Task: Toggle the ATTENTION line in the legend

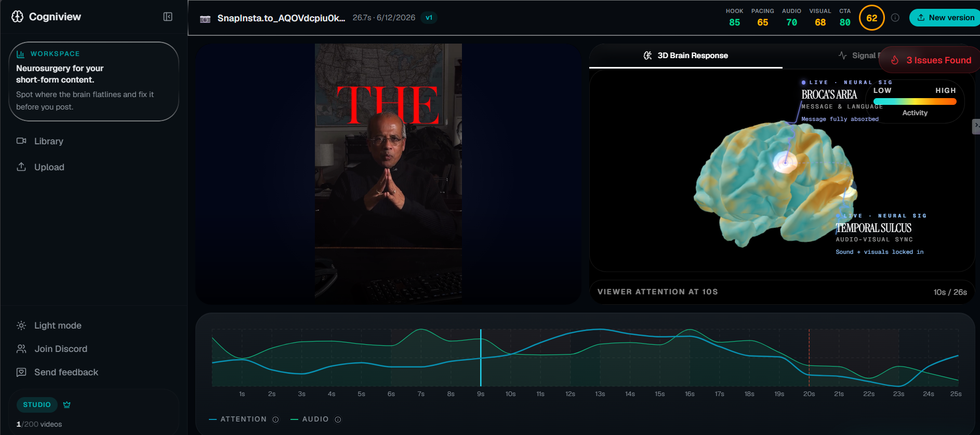Action: coord(238,419)
